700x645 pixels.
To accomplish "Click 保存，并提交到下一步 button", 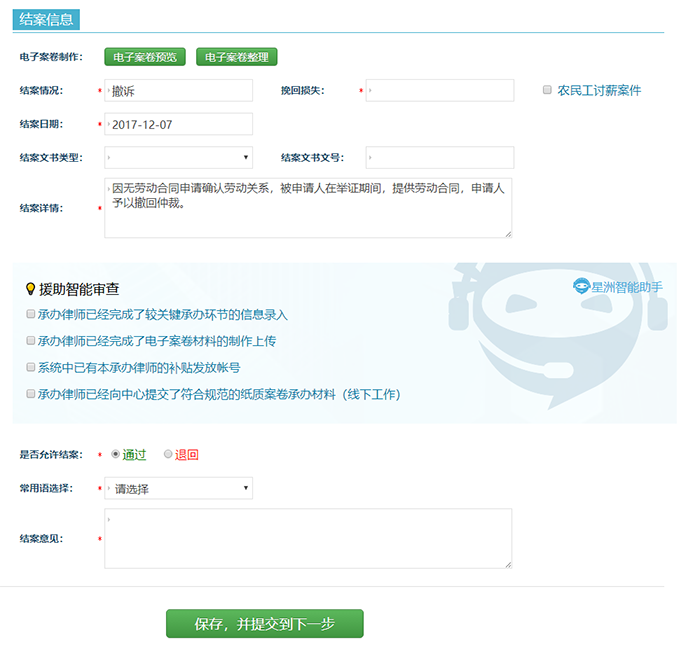I will point(265,624).
